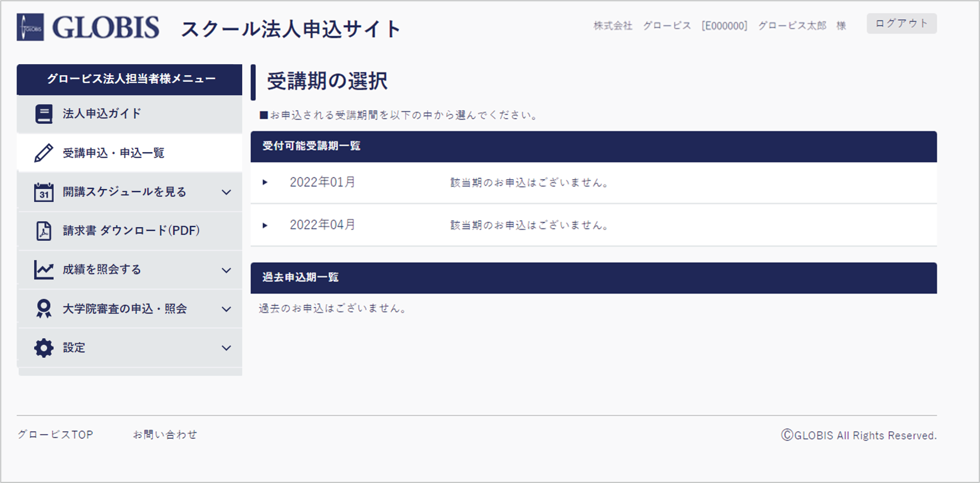Click the GLOBIS logo icon
The image size is (980, 483).
tap(30, 27)
